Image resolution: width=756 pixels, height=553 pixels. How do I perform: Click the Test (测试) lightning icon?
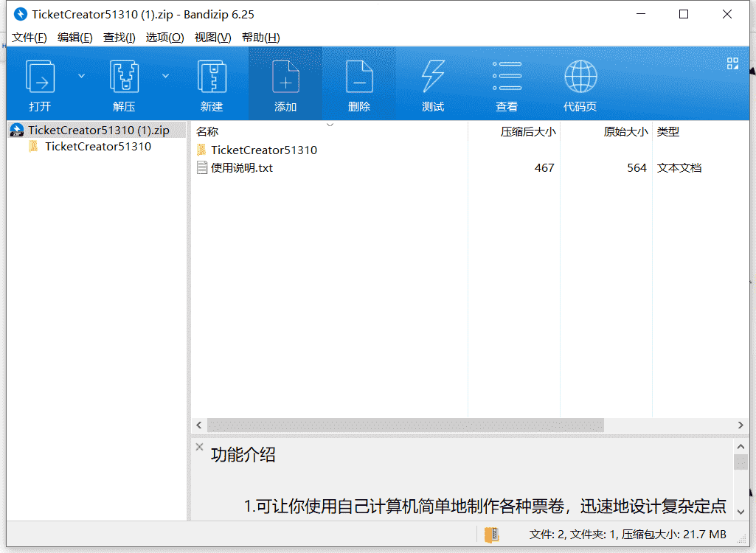pyautogui.click(x=433, y=76)
